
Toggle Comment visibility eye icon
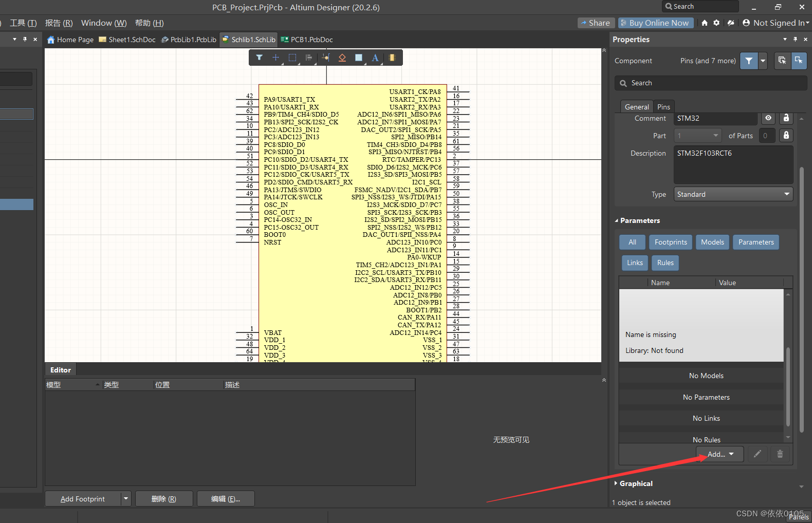point(768,118)
